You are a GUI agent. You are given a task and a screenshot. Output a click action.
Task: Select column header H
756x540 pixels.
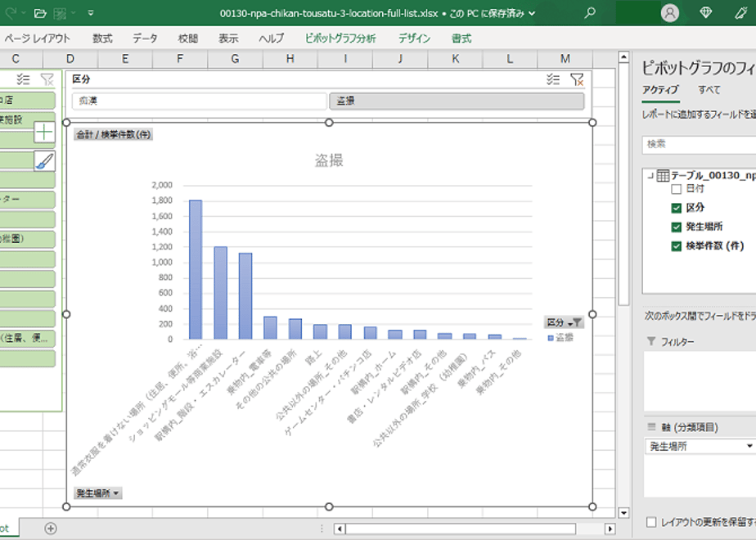point(290,59)
